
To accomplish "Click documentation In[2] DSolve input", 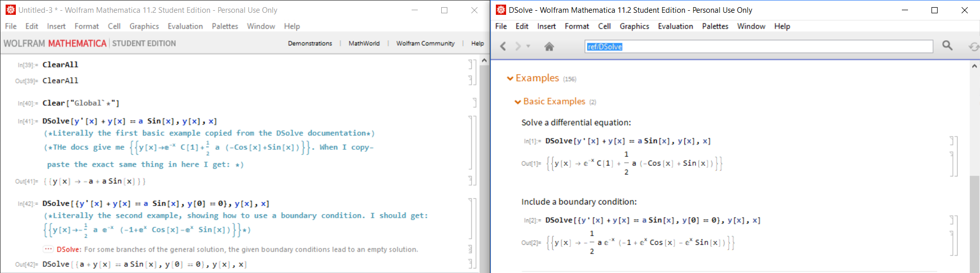I will pyautogui.click(x=653, y=220).
